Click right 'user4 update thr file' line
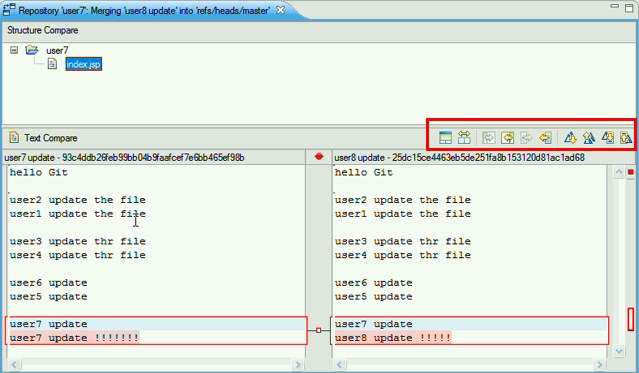639x373 pixels. pos(403,255)
